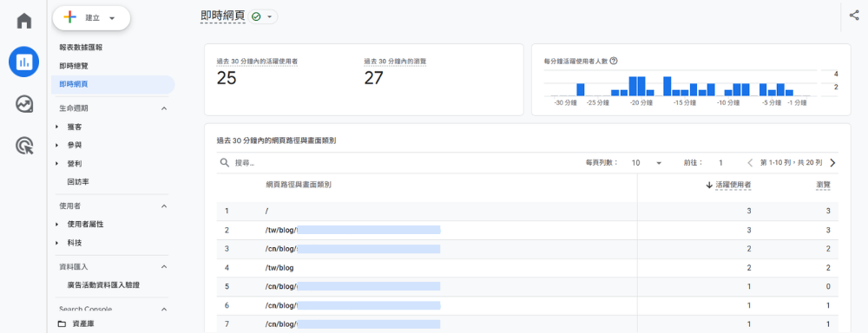
Task: Expand the 科技 tree item
Action: [57, 243]
